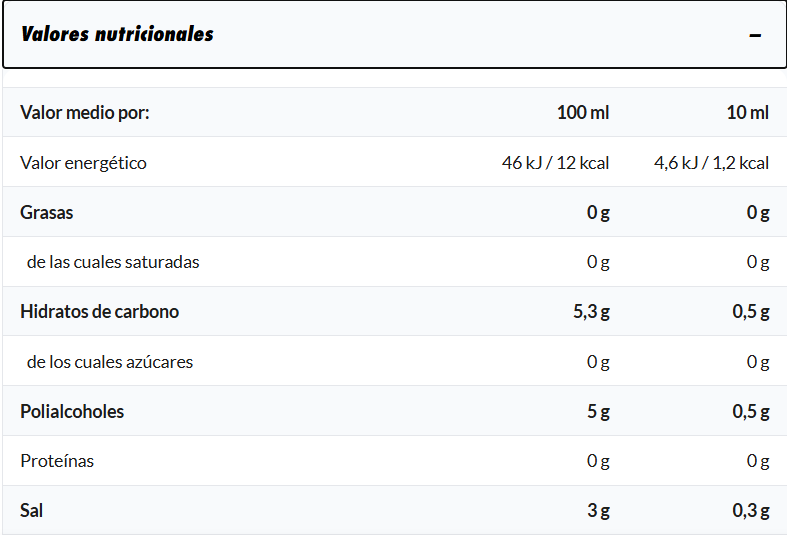Click the Proteínas row label
Screen dimensions: 787x535
coord(57,461)
